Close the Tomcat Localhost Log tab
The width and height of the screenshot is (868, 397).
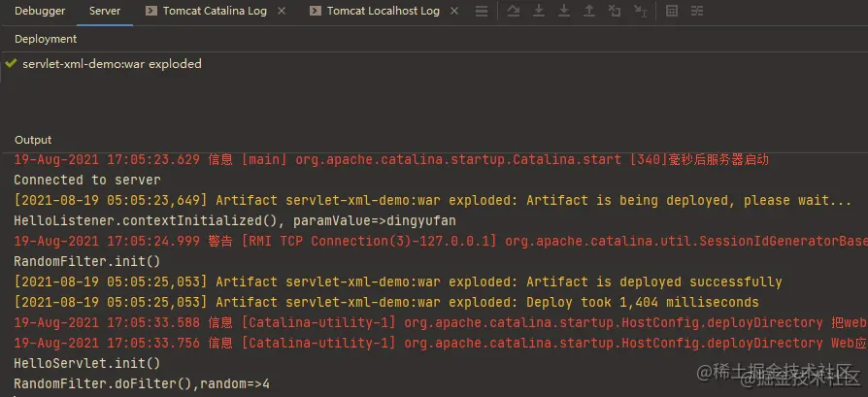point(454,11)
